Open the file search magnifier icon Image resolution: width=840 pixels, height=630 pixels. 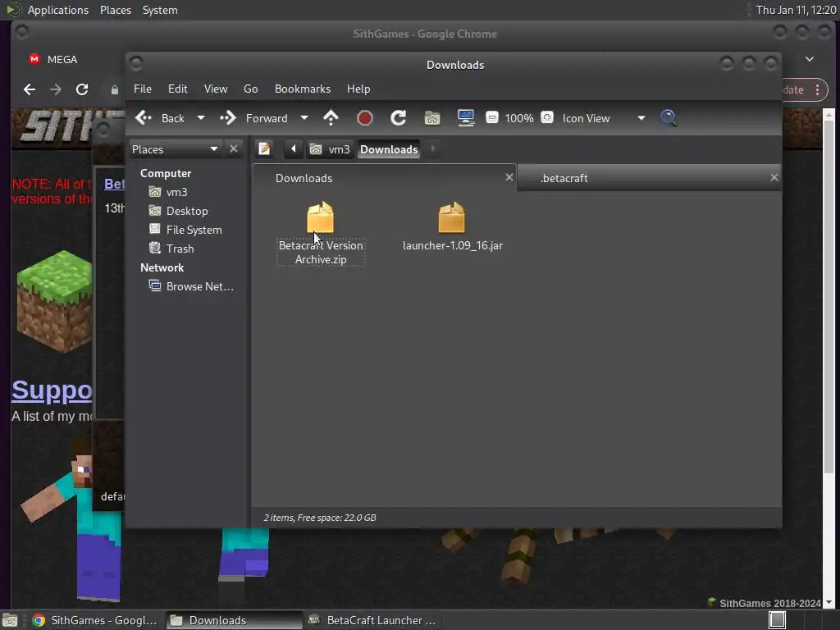pyautogui.click(x=669, y=118)
